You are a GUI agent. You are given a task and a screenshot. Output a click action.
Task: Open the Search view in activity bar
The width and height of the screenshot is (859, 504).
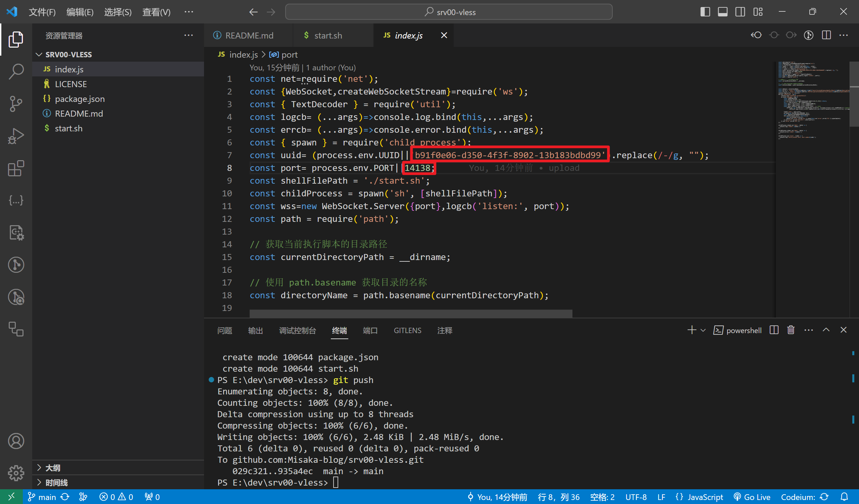click(x=16, y=71)
